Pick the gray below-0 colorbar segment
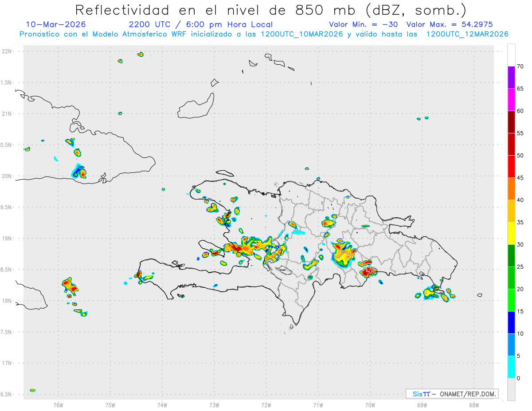 (x=511, y=389)
